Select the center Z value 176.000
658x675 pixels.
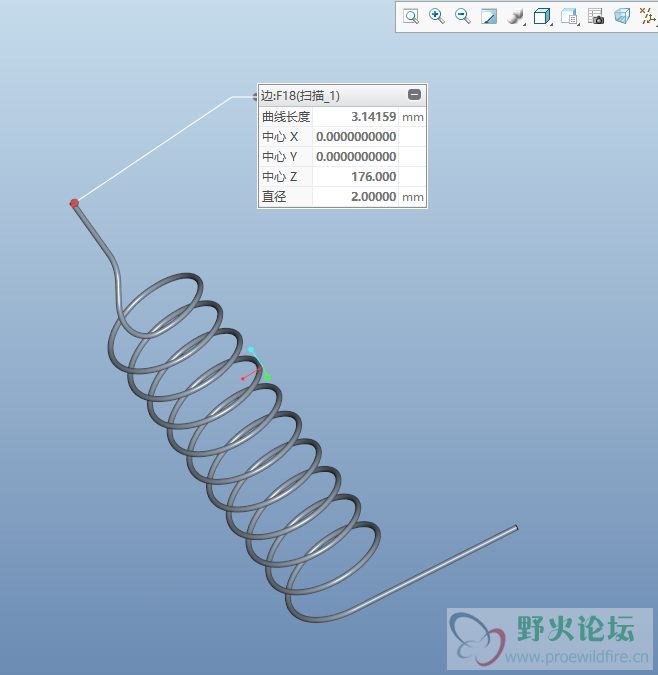[x=374, y=177]
